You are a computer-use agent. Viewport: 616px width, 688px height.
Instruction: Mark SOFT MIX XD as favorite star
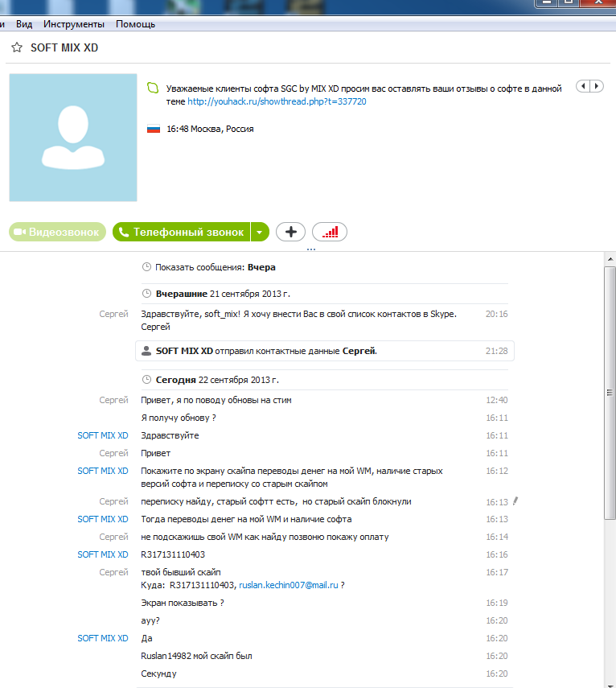click(x=17, y=47)
